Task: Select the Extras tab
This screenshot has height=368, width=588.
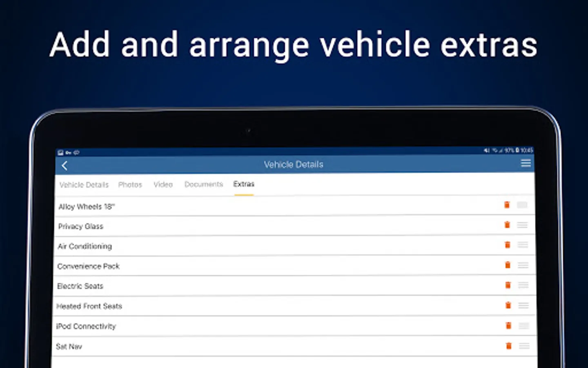Action: coord(244,184)
